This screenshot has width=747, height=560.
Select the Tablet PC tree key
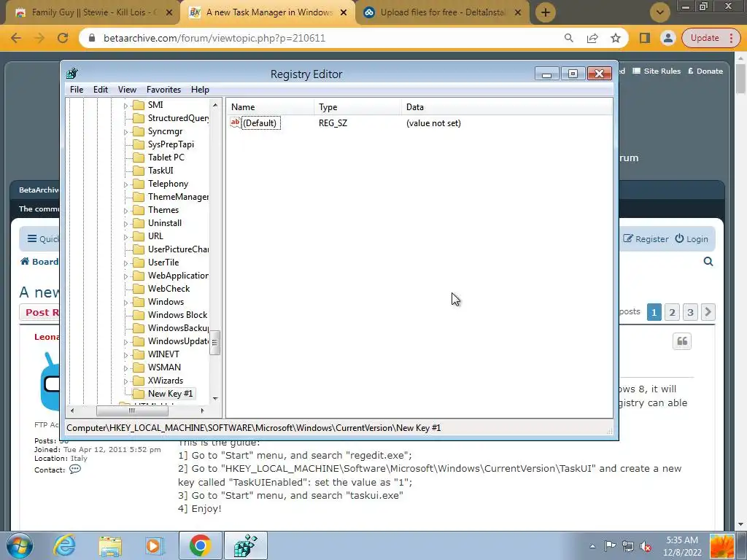click(166, 157)
